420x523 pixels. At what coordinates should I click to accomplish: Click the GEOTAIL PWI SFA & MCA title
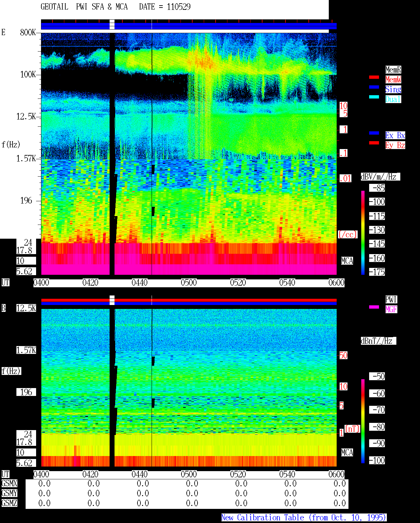(x=84, y=7)
